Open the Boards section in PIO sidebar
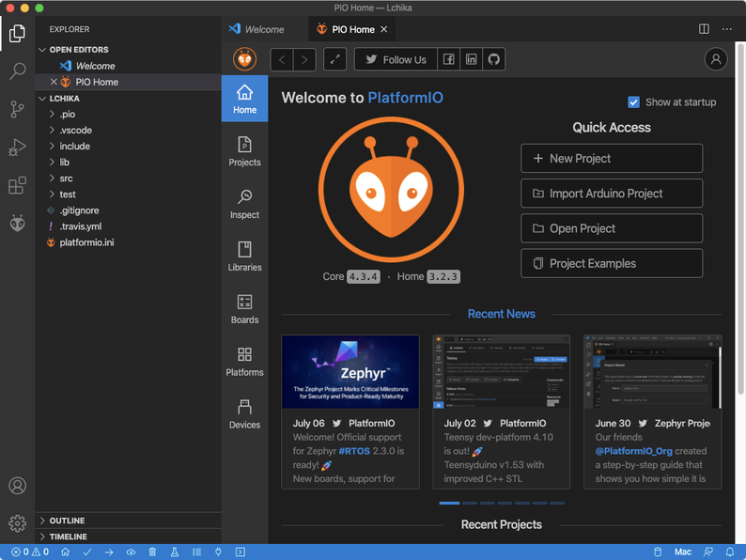 (x=244, y=308)
